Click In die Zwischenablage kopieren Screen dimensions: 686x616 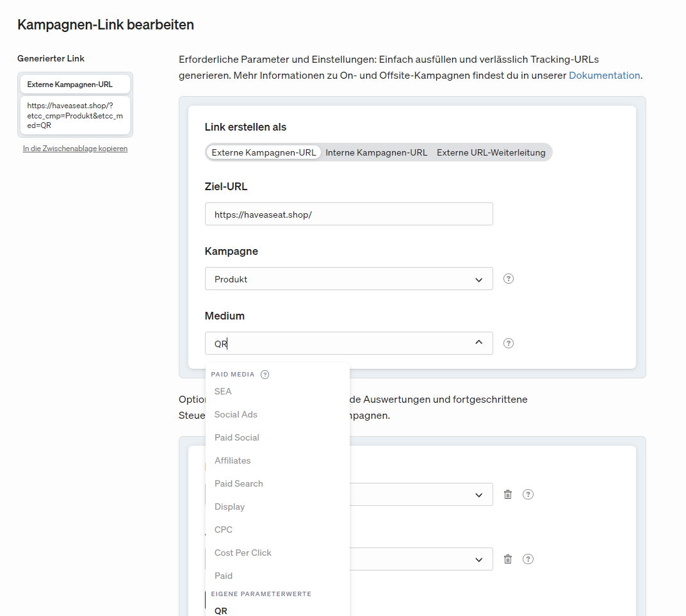[x=75, y=149]
